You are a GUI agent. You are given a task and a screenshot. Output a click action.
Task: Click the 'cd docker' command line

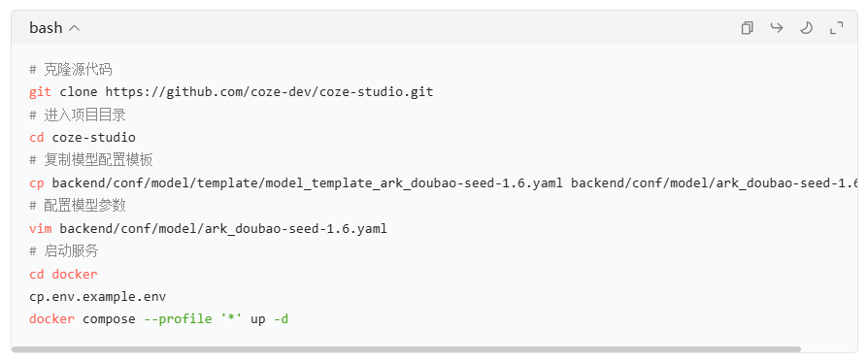pyautogui.click(x=63, y=274)
